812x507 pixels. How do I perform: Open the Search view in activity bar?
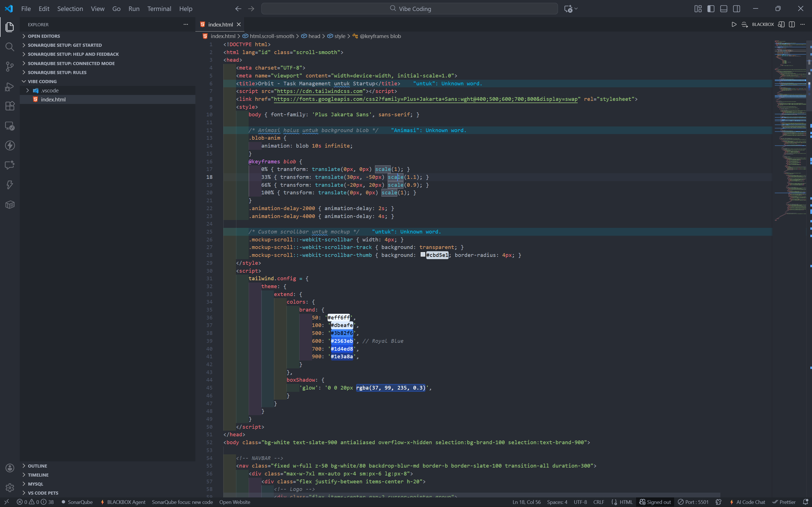click(x=10, y=46)
